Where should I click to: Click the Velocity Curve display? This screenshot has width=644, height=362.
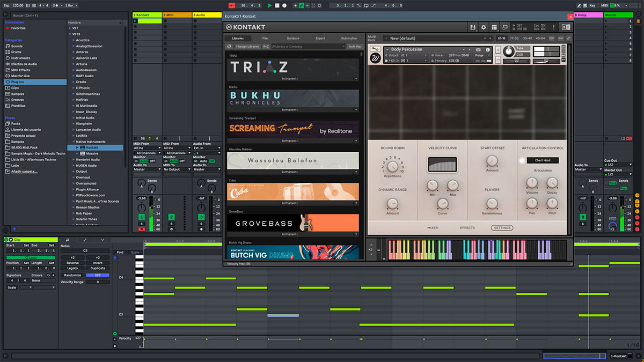pos(443,165)
